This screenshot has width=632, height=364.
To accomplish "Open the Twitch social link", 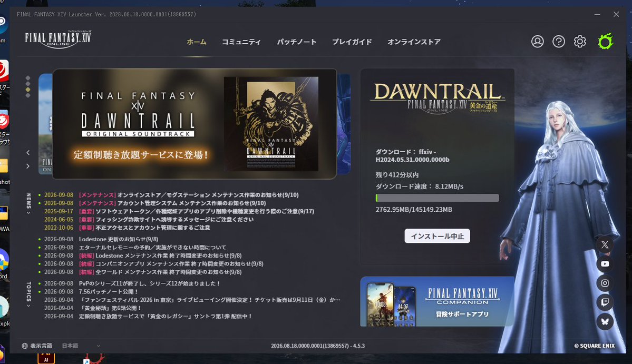I will coord(605,302).
